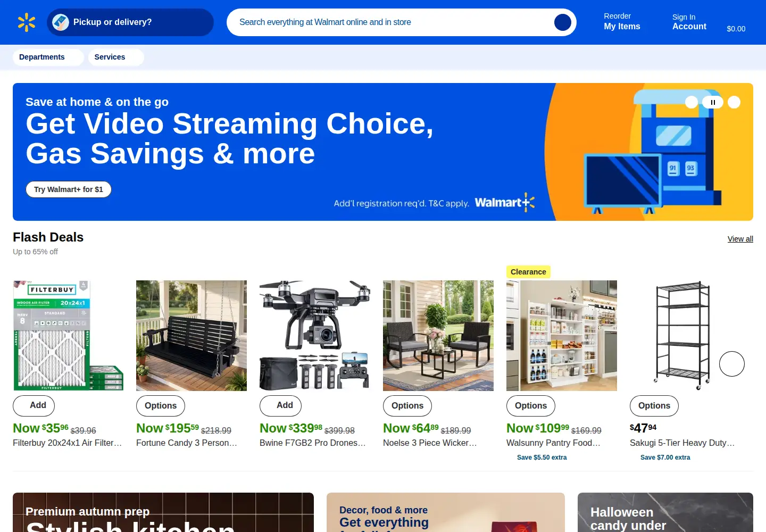Click the Clearance badge
Screen dimensions: 766x532
coord(528,272)
